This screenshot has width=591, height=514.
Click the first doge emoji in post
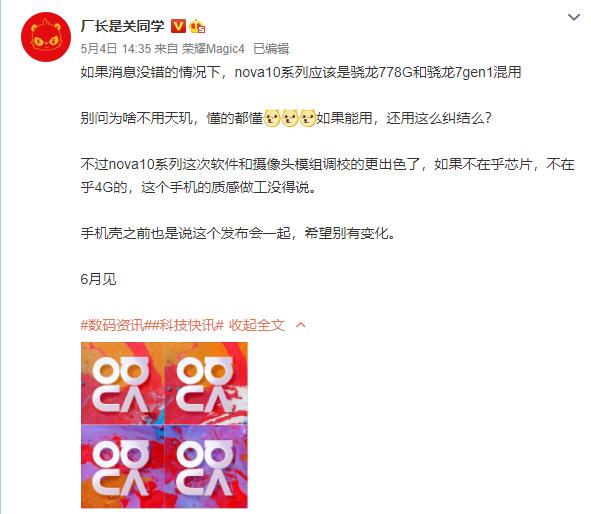[272, 118]
